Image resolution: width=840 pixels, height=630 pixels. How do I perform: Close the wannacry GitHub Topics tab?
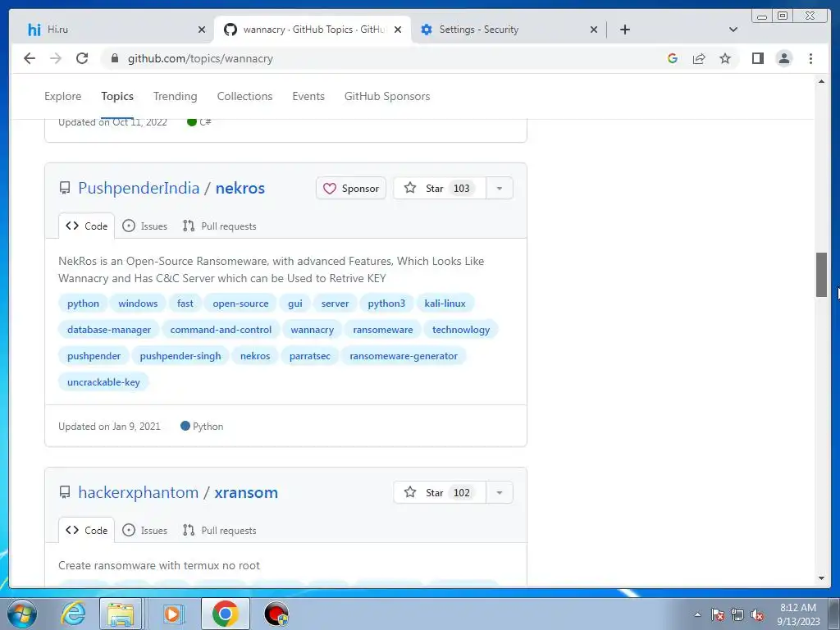pos(398,30)
